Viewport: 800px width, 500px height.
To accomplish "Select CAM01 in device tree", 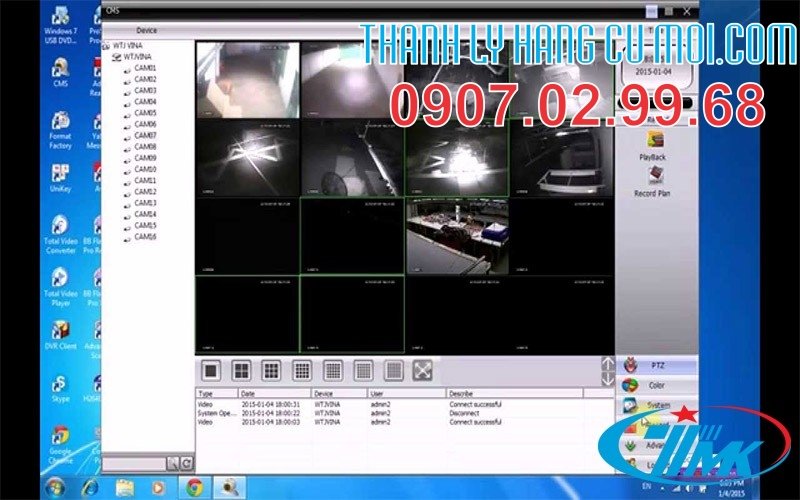I will click(x=145, y=68).
